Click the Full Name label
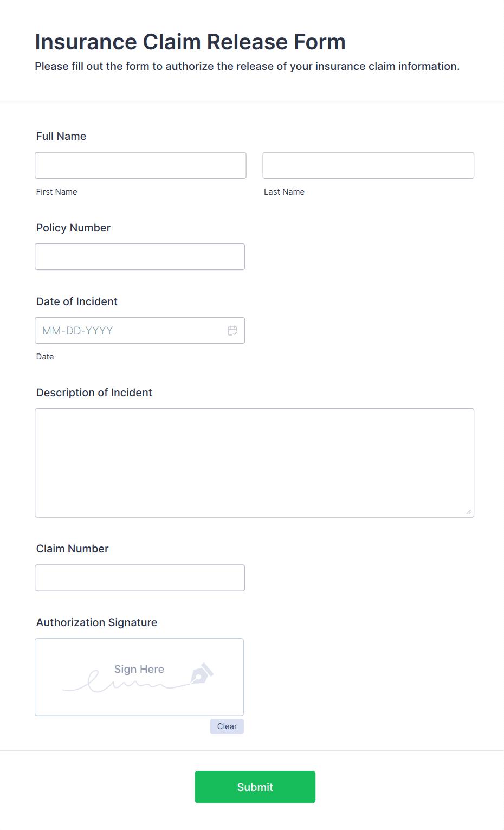The width and height of the screenshot is (504, 830). (x=61, y=136)
